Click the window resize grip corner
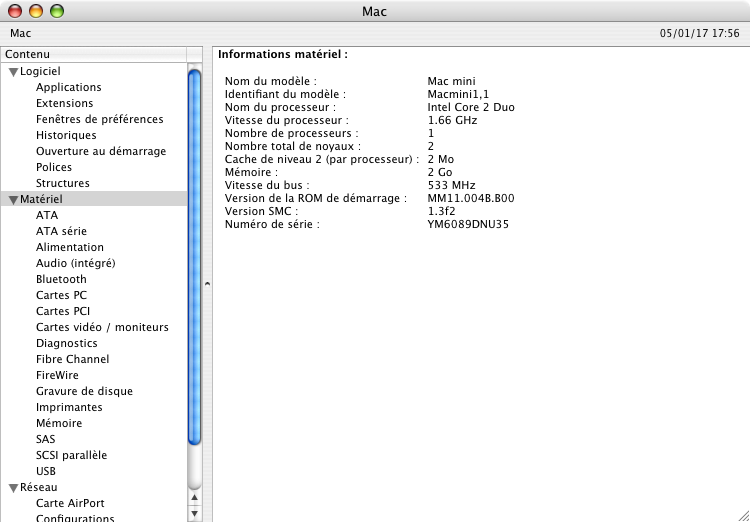The image size is (750, 522). pyautogui.click(x=744, y=516)
